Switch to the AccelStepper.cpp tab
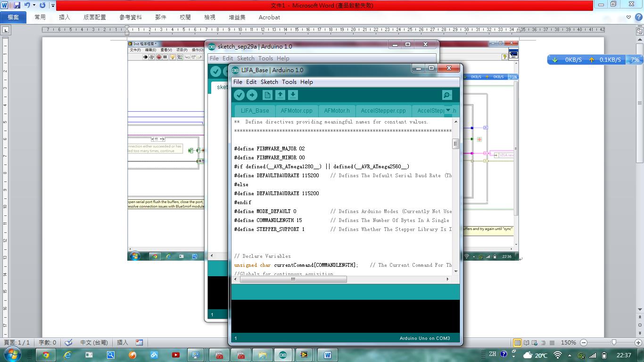Viewport: 644px width, 362px height. 383,111
